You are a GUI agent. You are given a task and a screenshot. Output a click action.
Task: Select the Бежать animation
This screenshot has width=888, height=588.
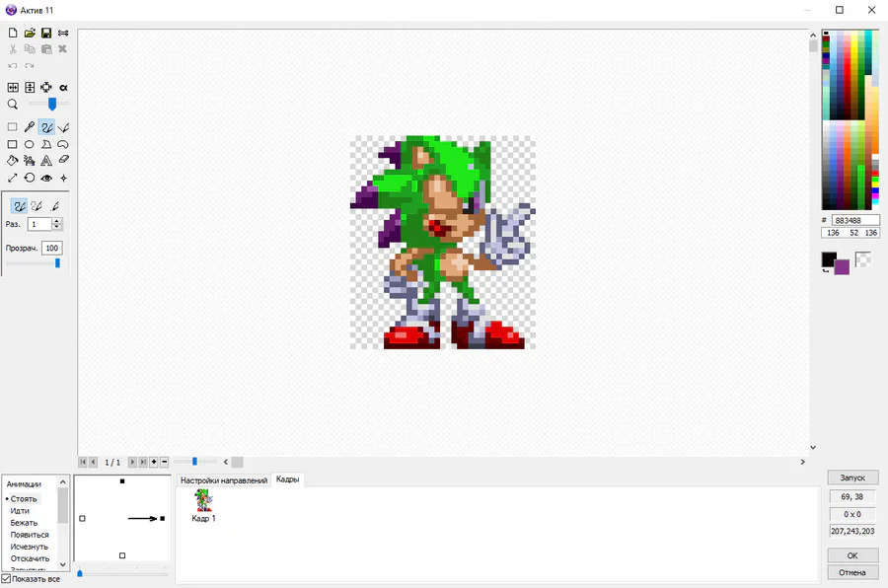tap(24, 523)
